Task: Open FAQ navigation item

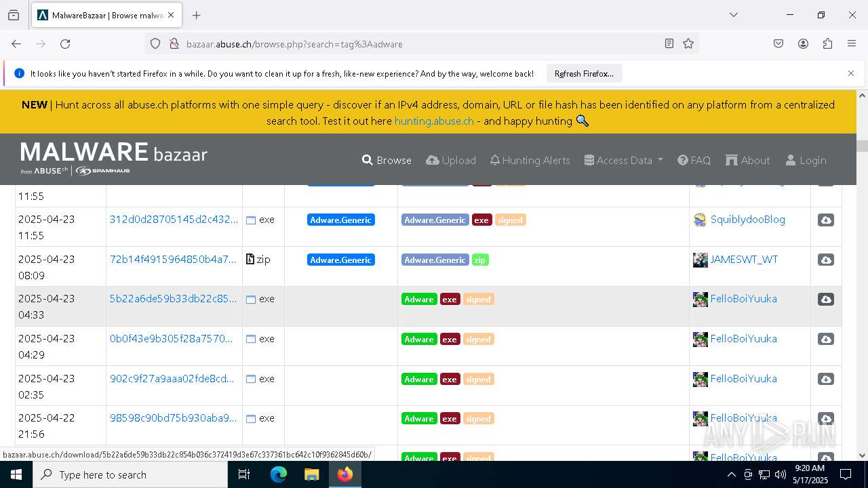Action: click(x=694, y=160)
